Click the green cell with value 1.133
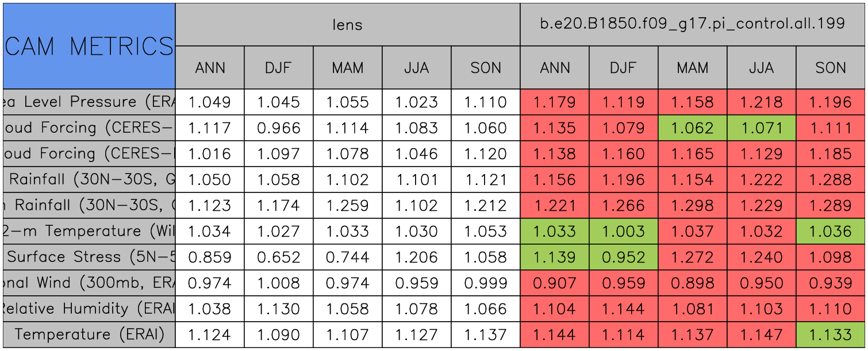 (x=831, y=335)
